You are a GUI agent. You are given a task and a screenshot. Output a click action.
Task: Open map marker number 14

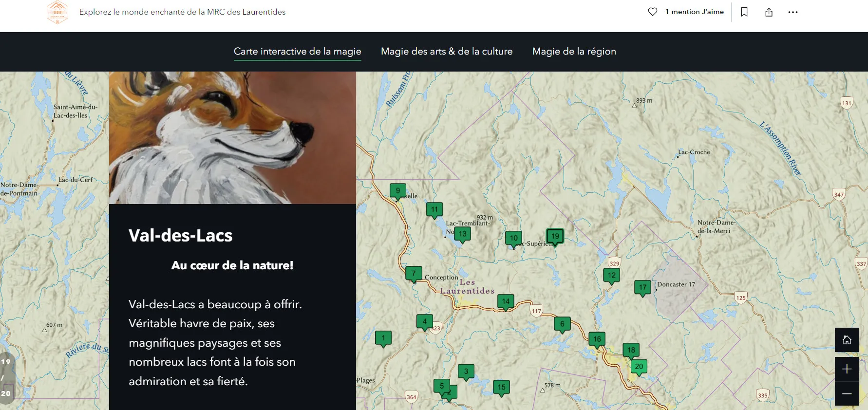(506, 301)
